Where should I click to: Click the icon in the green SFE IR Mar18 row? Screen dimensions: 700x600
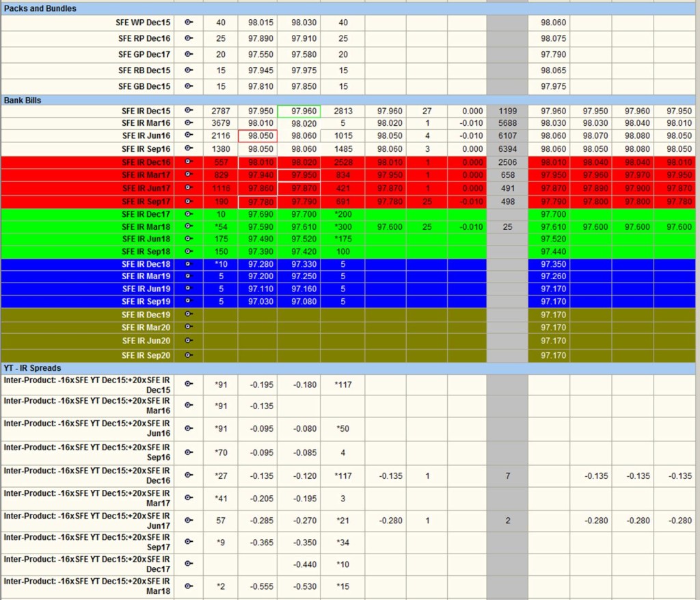click(189, 226)
